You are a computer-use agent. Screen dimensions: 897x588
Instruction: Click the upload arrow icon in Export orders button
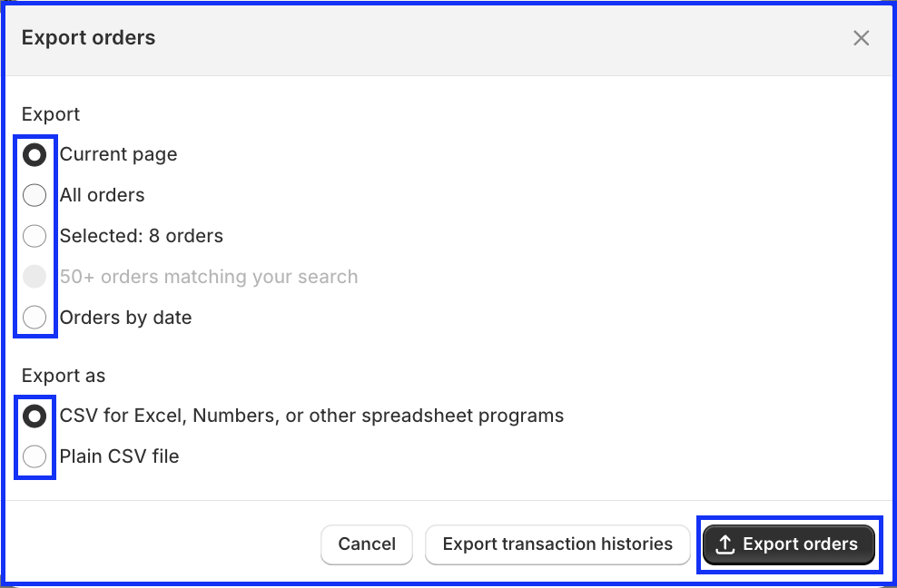coord(725,544)
